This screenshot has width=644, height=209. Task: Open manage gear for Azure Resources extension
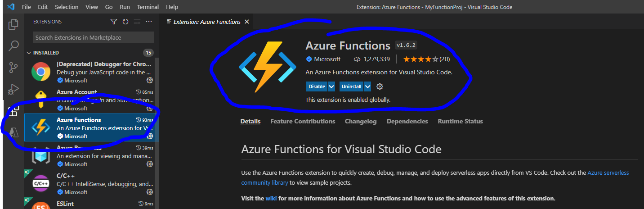(x=150, y=164)
